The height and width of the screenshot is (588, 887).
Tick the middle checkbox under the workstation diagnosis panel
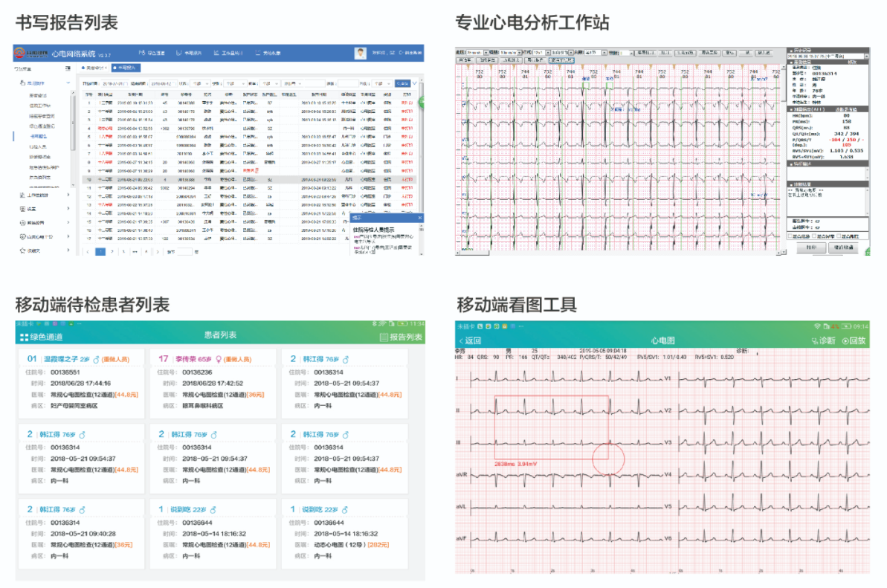814,236
